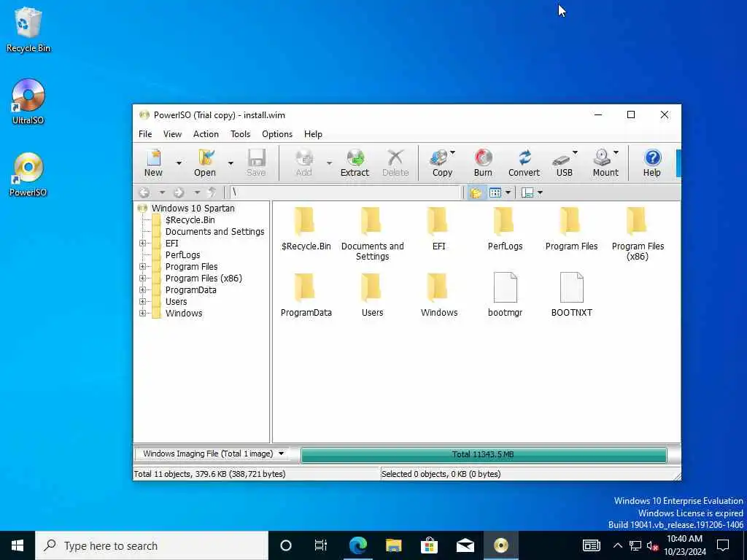Open the New button dropdown arrow
Viewport: 747px width, 560px height.
point(179,163)
